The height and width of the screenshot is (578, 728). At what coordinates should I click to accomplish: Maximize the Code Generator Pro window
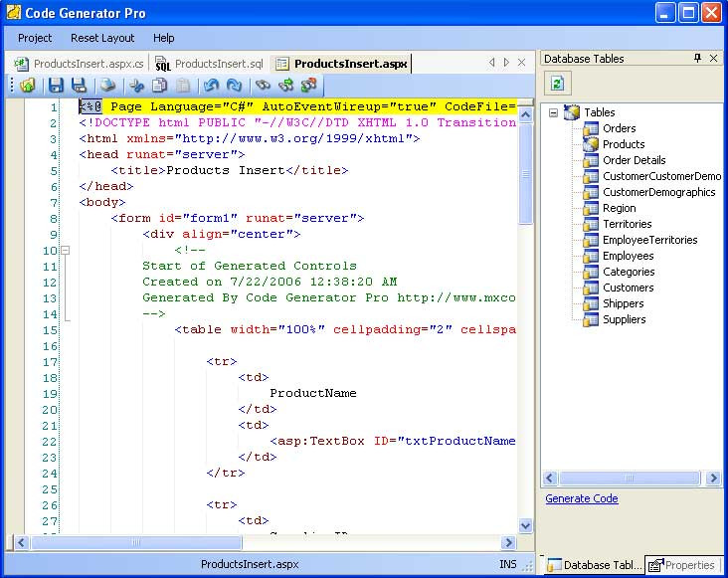pos(688,13)
